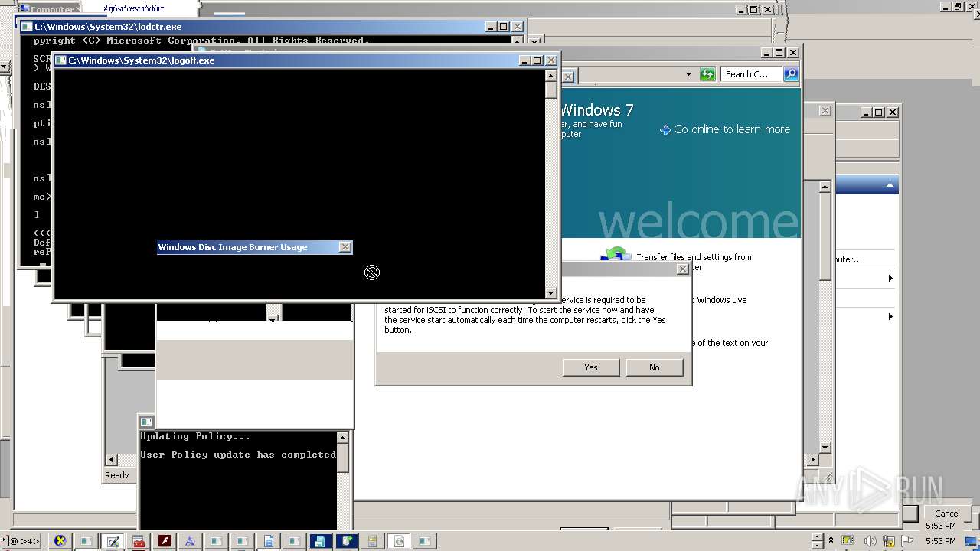Open 'Transfer files and settings from' item
Viewport: 980px width, 551px height.
tap(694, 257)
